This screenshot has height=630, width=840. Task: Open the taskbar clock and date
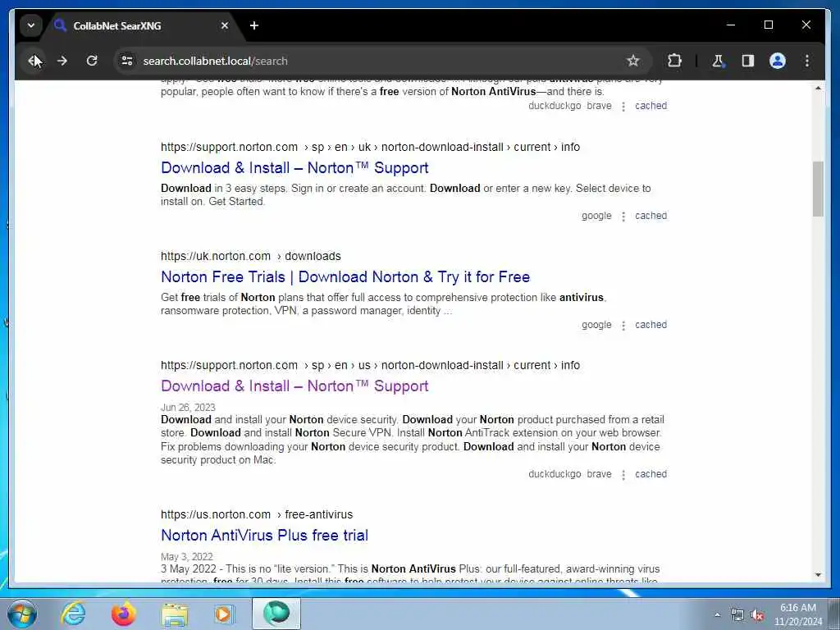point(797,614)
